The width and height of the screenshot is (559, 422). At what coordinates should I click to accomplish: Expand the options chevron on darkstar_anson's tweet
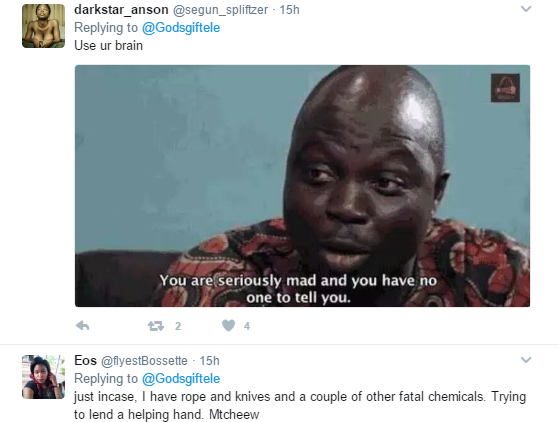tap(526, 9)
